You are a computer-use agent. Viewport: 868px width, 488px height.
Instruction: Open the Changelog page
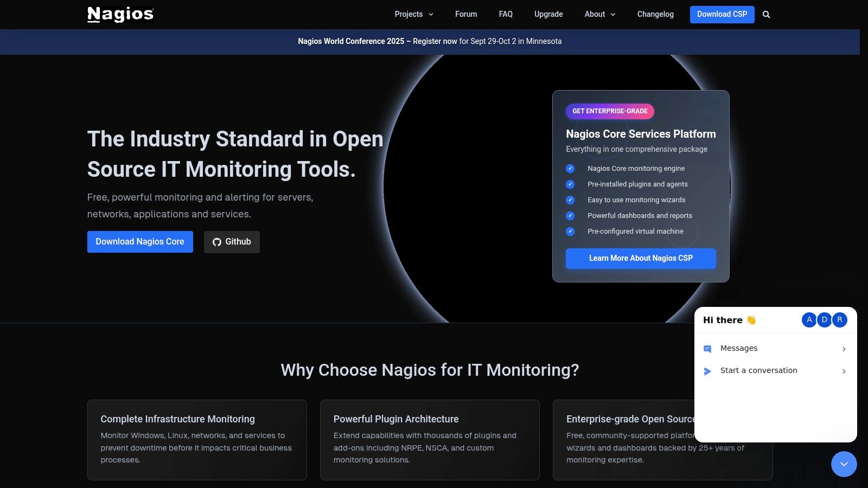pos(655,14)
